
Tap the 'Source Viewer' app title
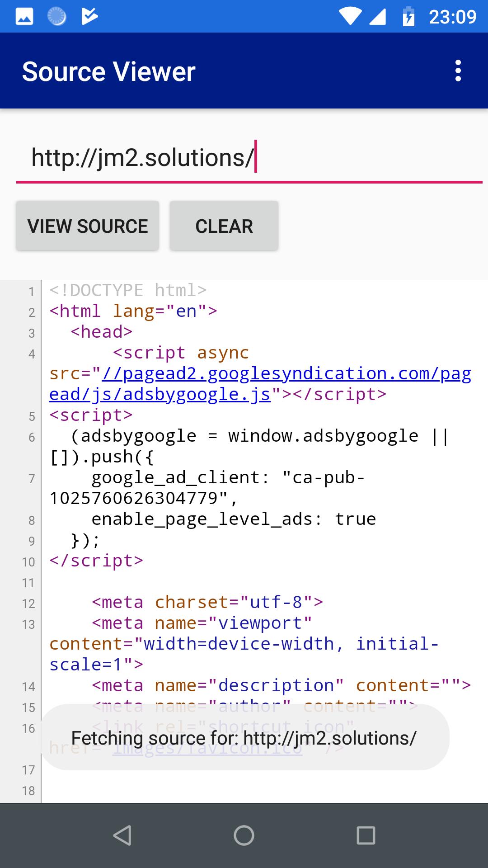click(108, 71)
